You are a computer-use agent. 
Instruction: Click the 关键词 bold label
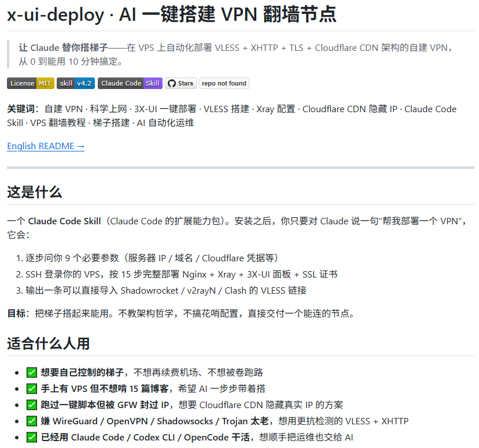coord(23,109)
